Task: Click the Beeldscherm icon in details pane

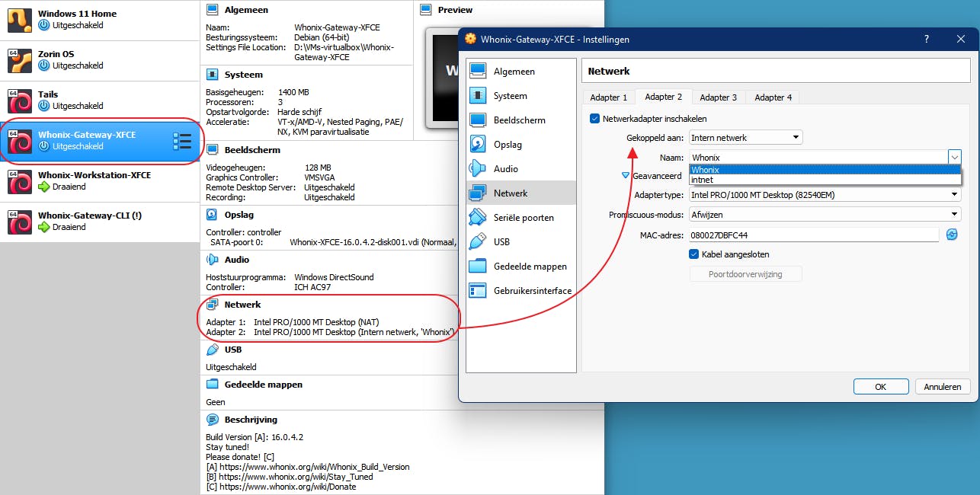Action: pos(213,150)
